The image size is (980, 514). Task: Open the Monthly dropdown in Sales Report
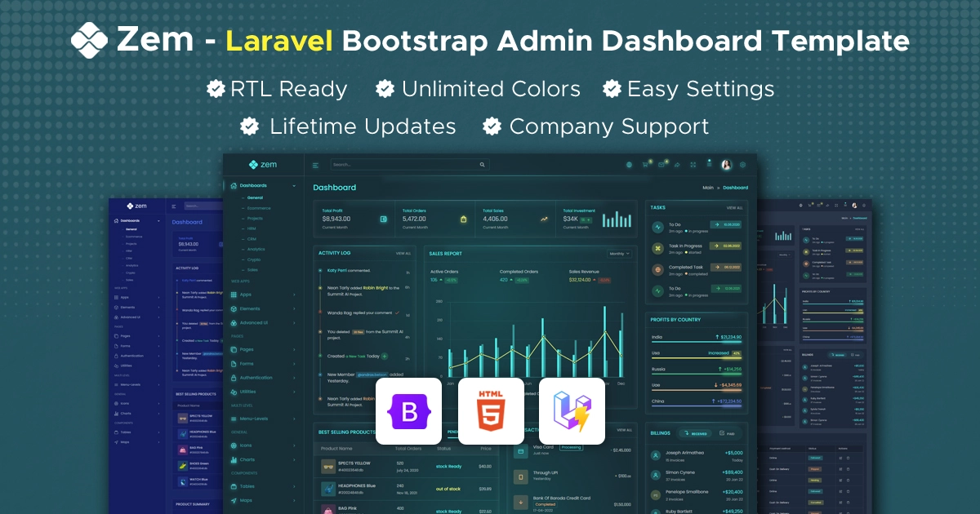tap(619, 254)
